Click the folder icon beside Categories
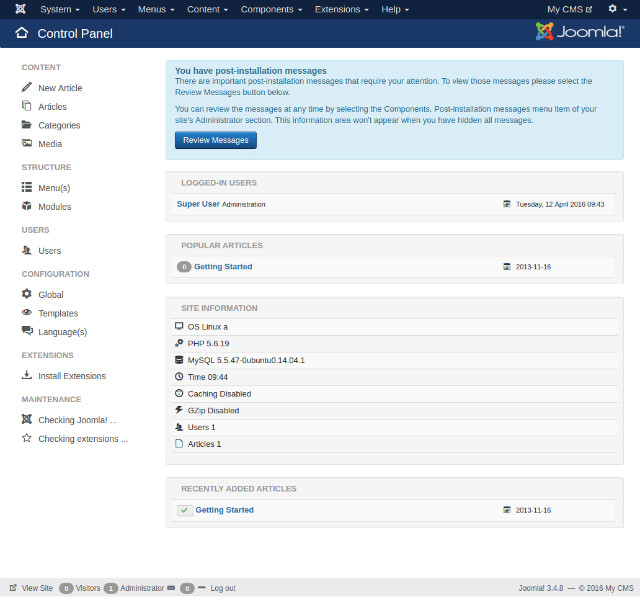The width and height of the screenshot is (640, 615). 27,125
